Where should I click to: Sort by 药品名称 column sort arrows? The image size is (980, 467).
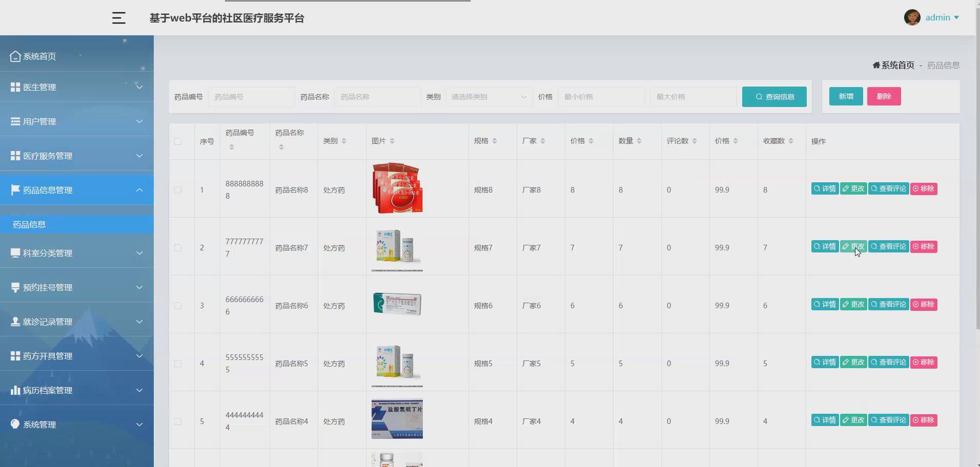[281, 147]
